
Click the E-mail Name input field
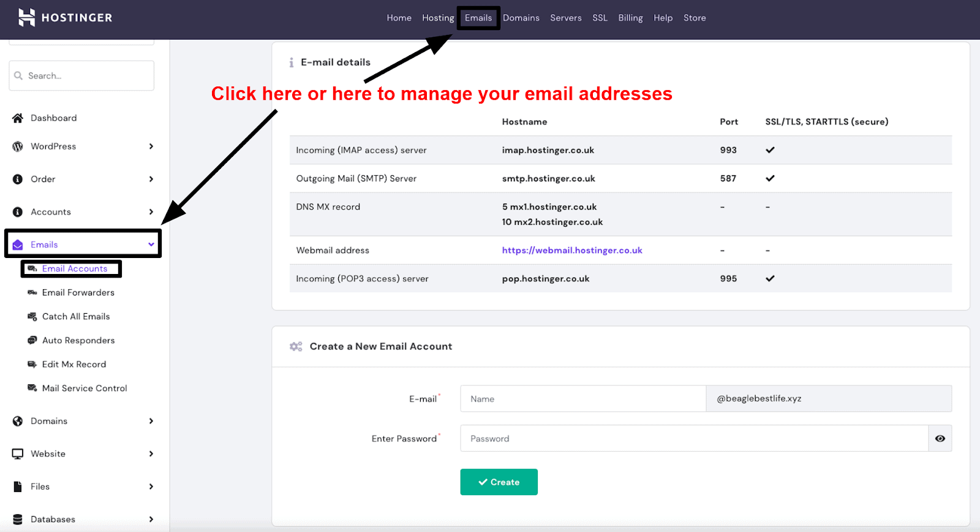pos(583,398)
